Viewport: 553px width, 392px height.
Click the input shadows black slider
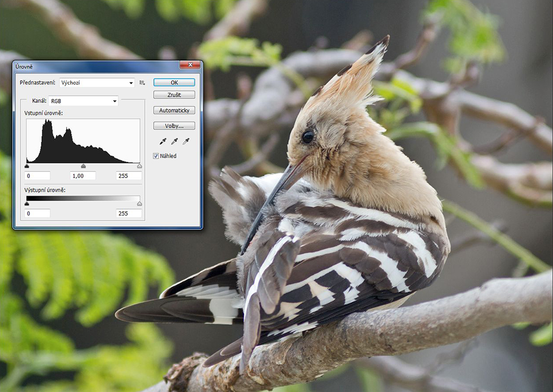coord(27,166)
